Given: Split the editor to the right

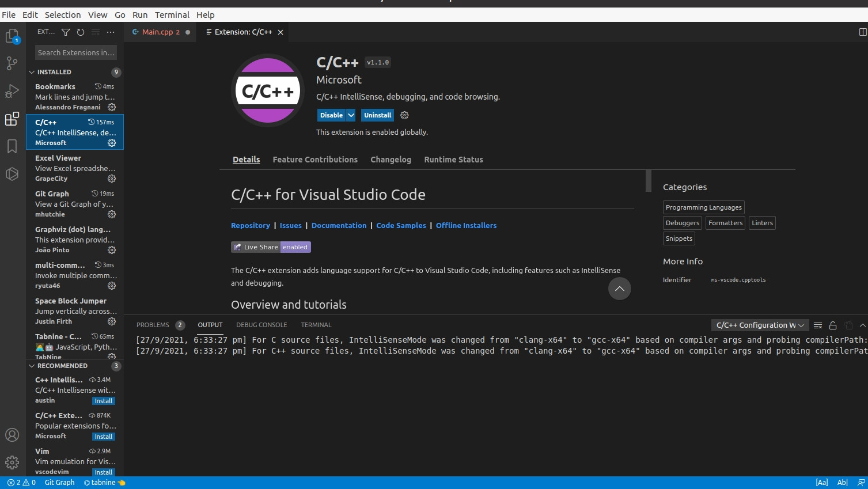Looking at the screenshot, I should click(862, 32).
